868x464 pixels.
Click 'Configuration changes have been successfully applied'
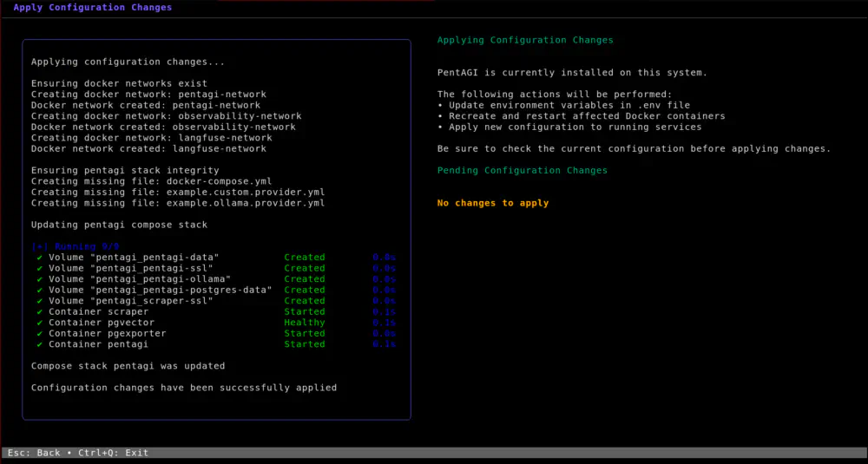[184, 388]
